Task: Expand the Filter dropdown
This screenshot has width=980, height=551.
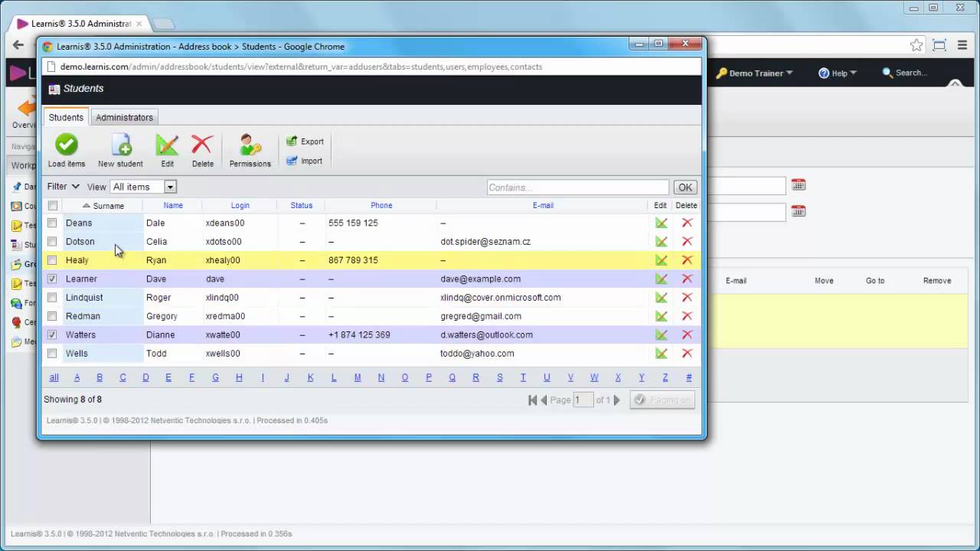Action: [x=64, y=186]
